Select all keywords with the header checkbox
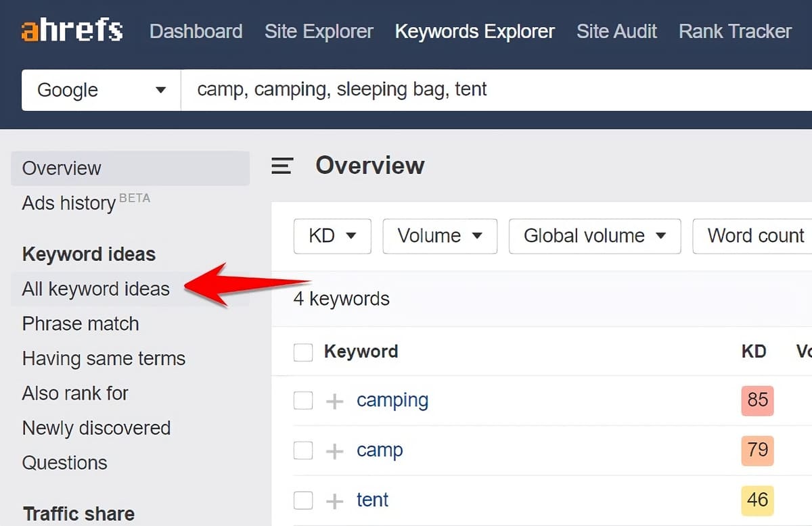The image size is (812, 526). 303,352
